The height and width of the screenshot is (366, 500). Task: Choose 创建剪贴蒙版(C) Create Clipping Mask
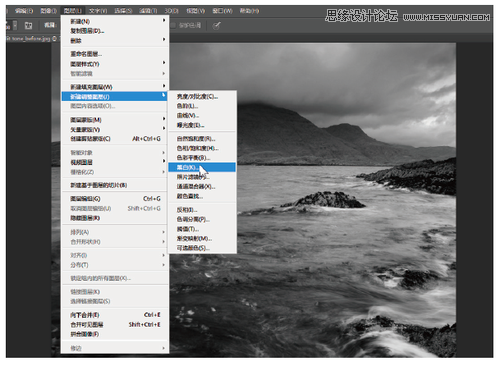click(x=115, y=139)
